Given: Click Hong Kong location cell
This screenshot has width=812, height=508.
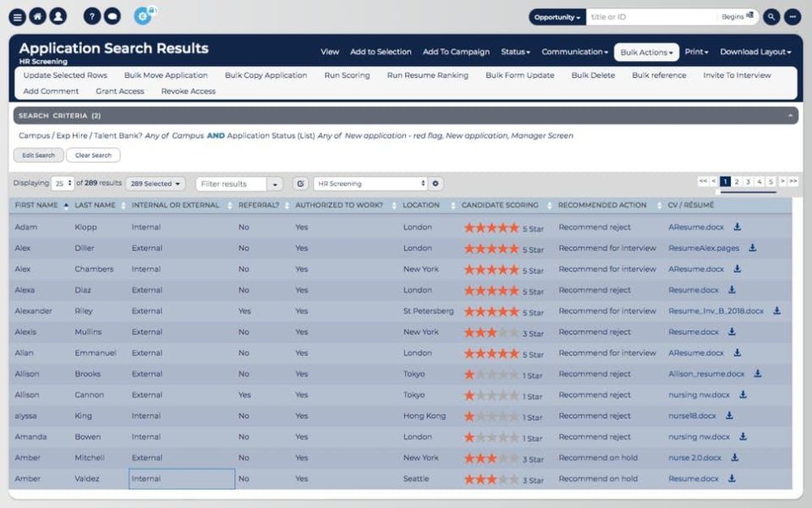Looking at the screenshot, I should tap(424, 415).
